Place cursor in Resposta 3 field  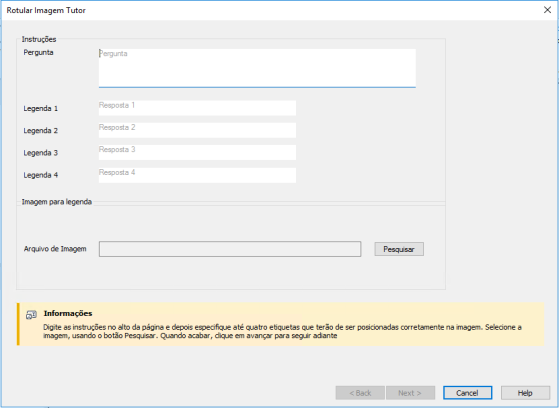pos(197,152)
